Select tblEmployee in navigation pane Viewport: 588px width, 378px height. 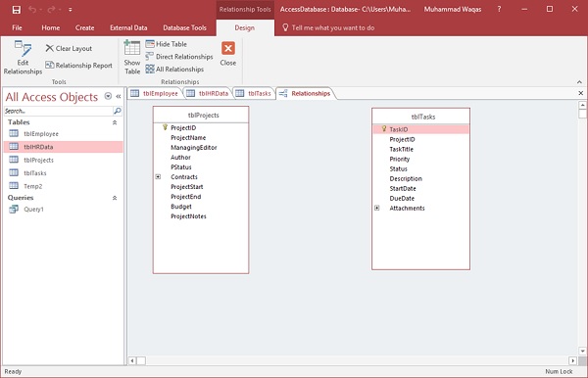coord(63,134)
